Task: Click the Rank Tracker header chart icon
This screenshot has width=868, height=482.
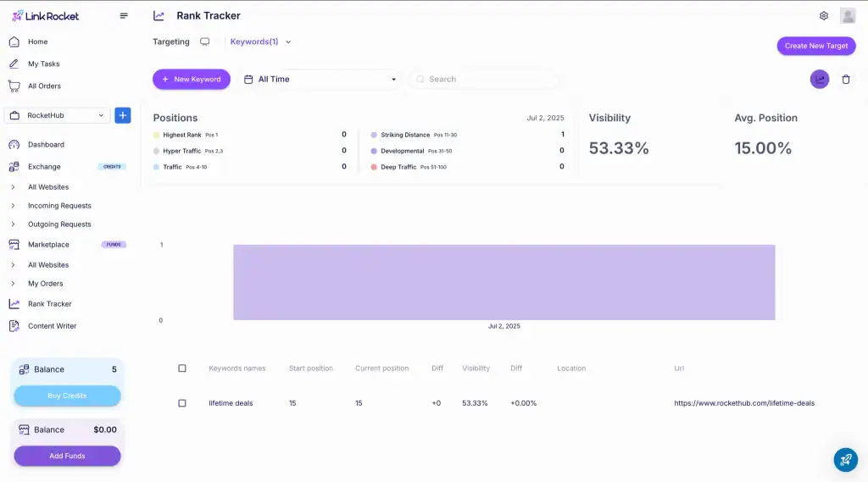Action: click(159, 16)
